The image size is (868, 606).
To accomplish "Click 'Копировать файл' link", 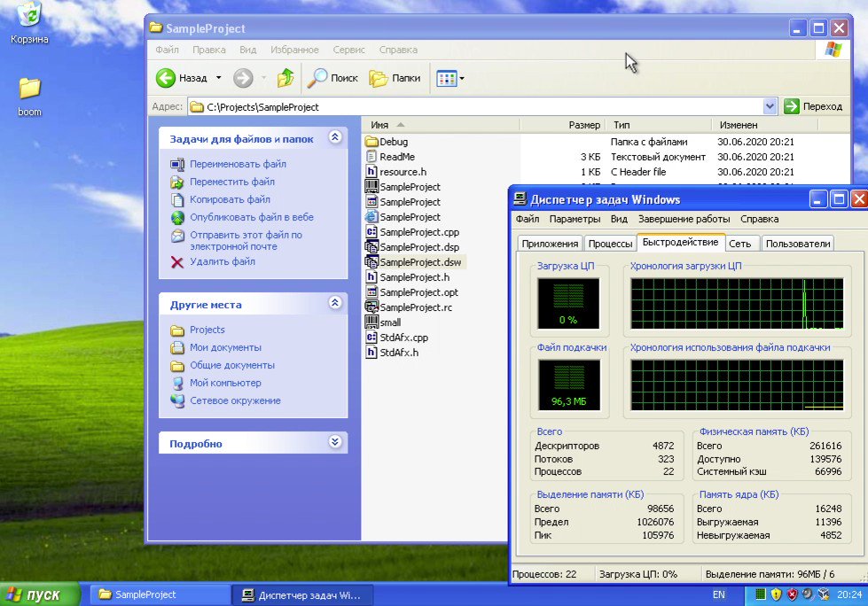I will [230, 199].
